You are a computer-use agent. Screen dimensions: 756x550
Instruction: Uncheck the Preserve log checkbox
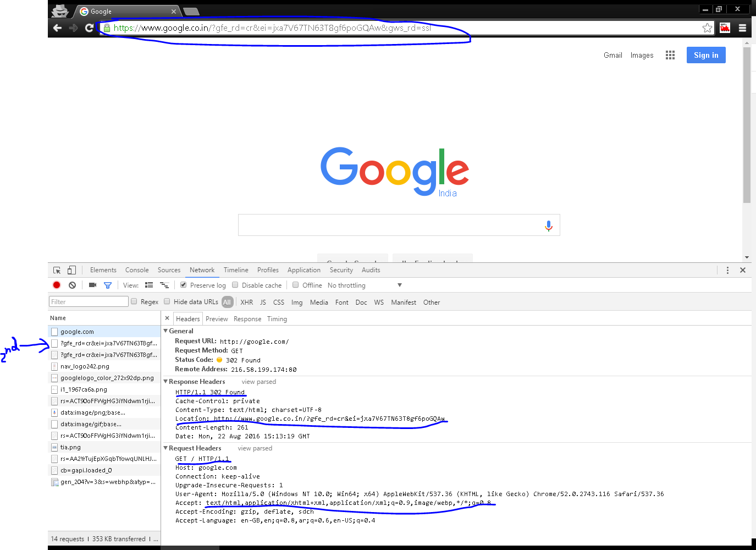(183, 285)
